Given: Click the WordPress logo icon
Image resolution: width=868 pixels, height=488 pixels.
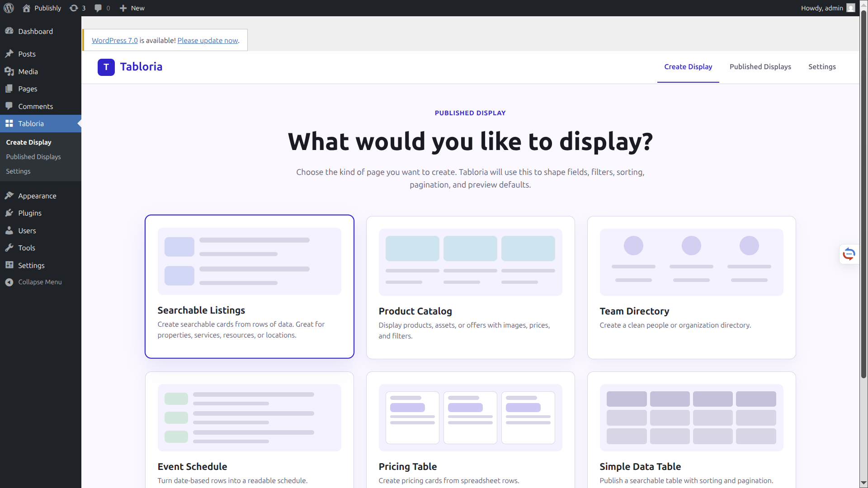Looking at the screenshot, I should tap(9, 8).
